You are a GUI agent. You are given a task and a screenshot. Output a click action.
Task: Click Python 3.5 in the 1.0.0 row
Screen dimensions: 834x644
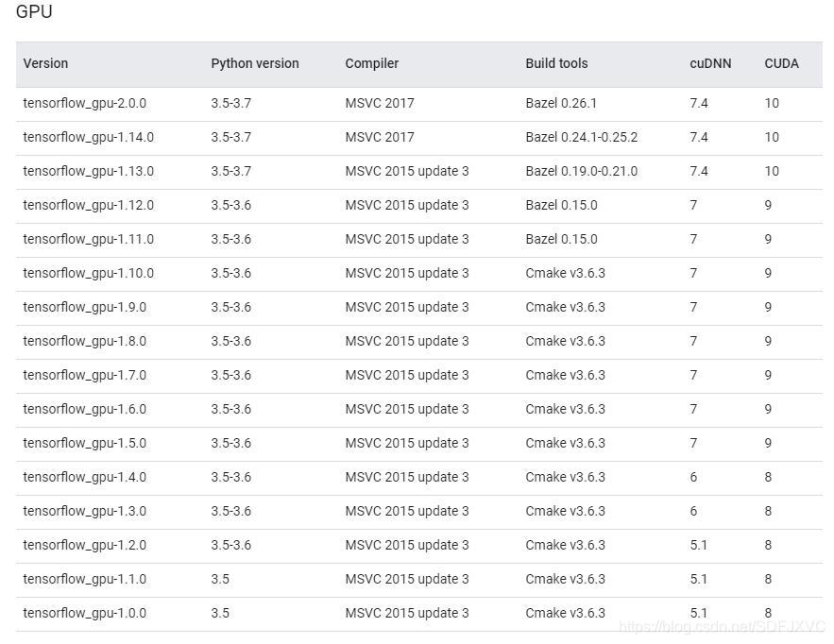[x=220, y=614]
